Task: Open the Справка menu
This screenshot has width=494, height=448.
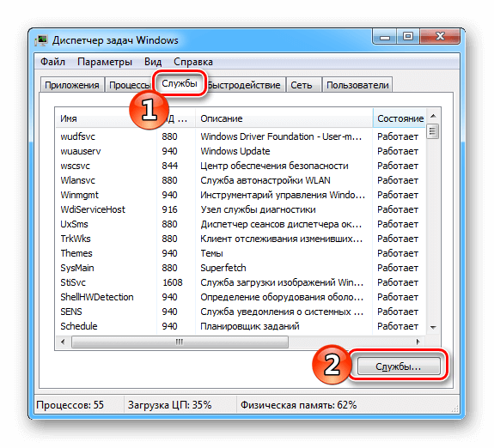Action: 193,62
